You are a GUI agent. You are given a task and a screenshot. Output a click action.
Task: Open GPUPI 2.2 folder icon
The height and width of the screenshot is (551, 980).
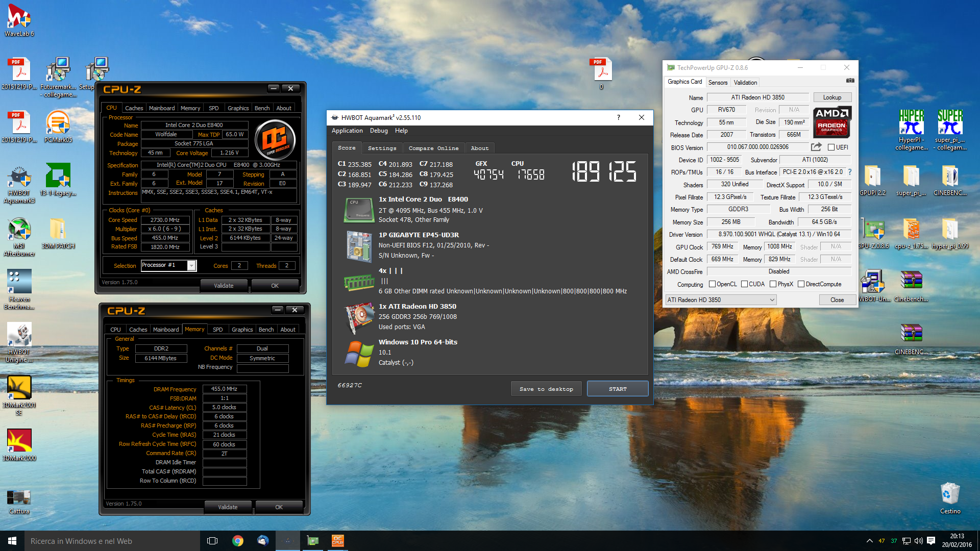pos(872,180)
